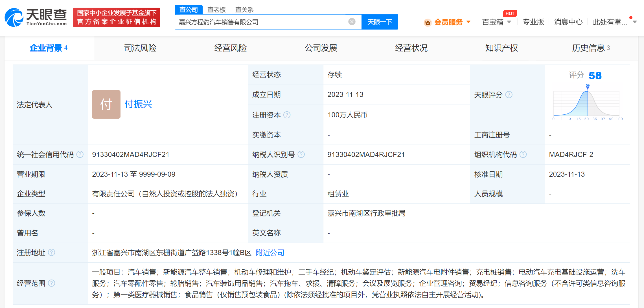Click help icon beside 天眼评分
Viewport: 644px width, 308px height.
tap(509, 95)
